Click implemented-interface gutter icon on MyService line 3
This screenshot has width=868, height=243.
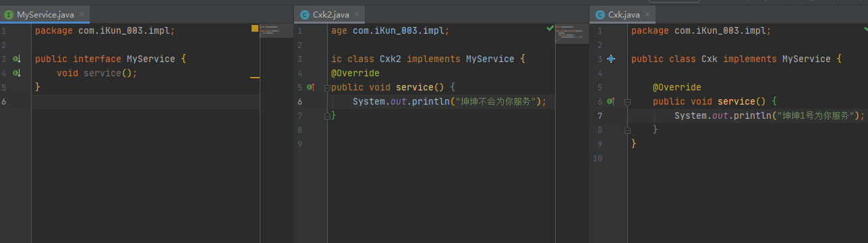[18, 59]
